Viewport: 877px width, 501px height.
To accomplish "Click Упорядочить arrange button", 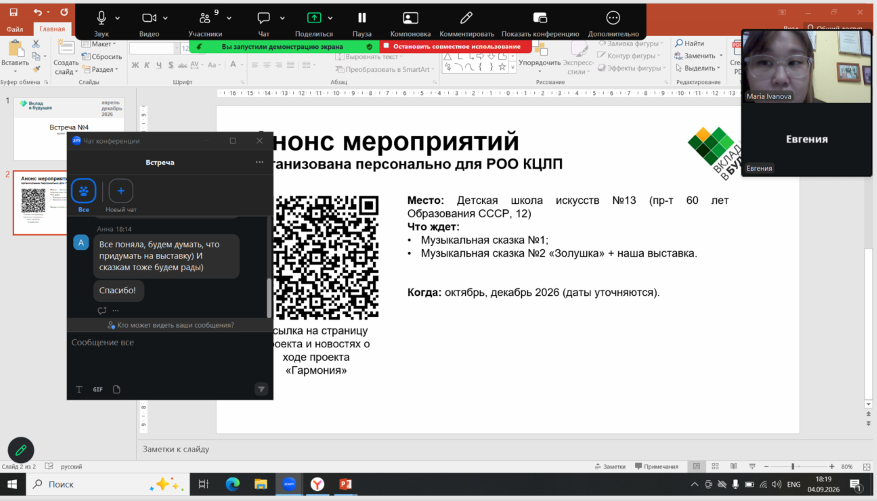I will [x=539, y=56].
